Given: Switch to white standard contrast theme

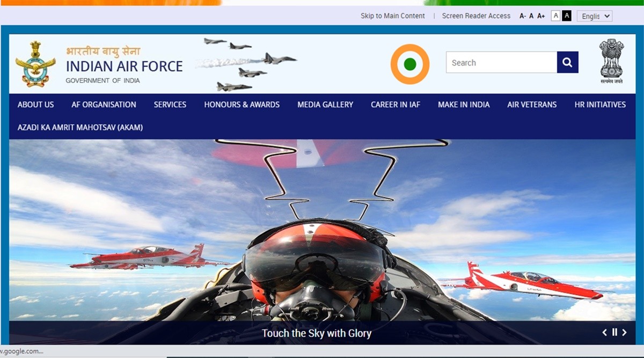Looking at the screenshot, I should pyautogui.click(x=555, y=16).
